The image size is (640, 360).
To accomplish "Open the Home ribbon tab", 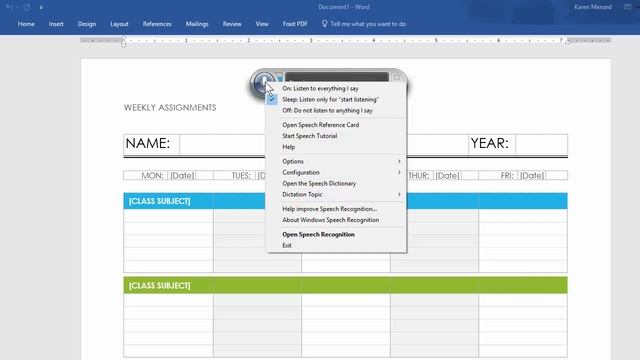I will pos(26,24).
